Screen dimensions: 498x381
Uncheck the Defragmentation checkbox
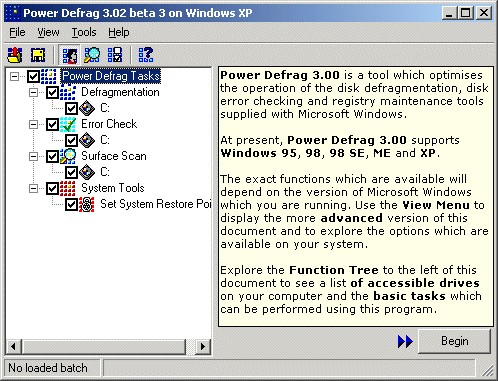[52, 92]
